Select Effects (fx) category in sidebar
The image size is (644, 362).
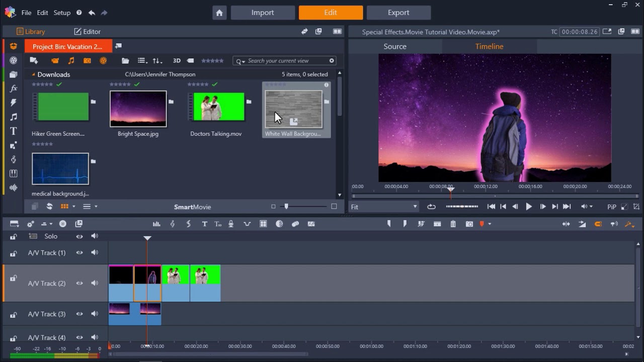click(x=14, y=88)
